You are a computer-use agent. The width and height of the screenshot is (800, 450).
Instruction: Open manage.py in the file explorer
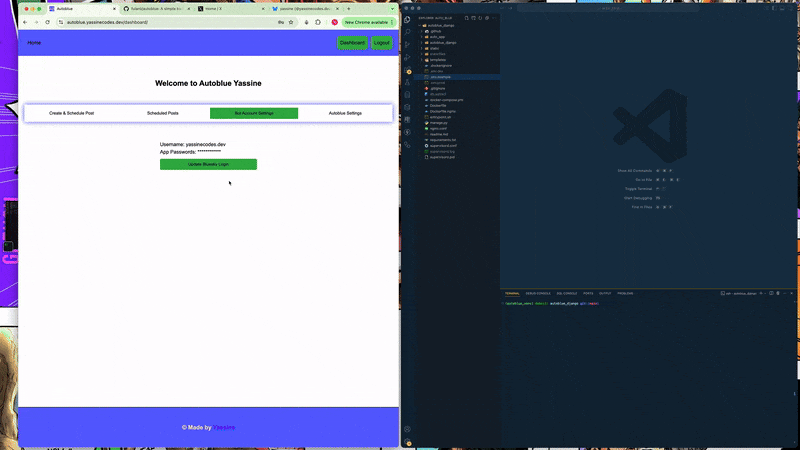(x=438, y=122)
